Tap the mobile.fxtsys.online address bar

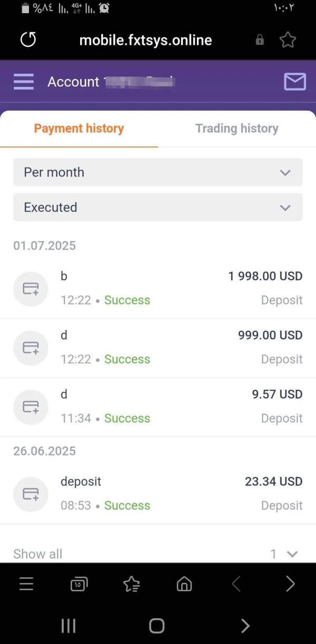click(x=145, y=40)
